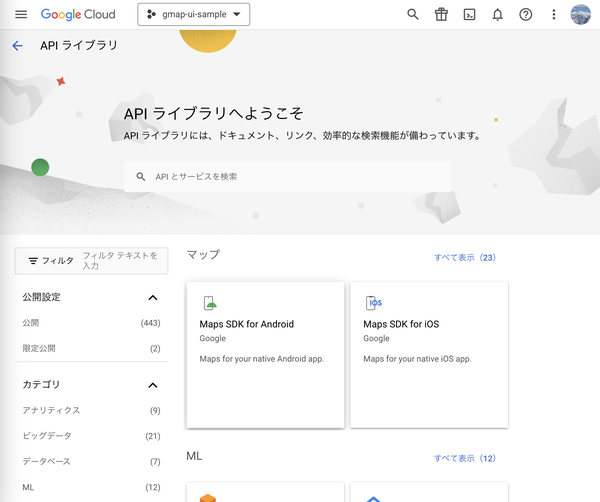Click the Android phone icon on Maps card

[210, 303]
